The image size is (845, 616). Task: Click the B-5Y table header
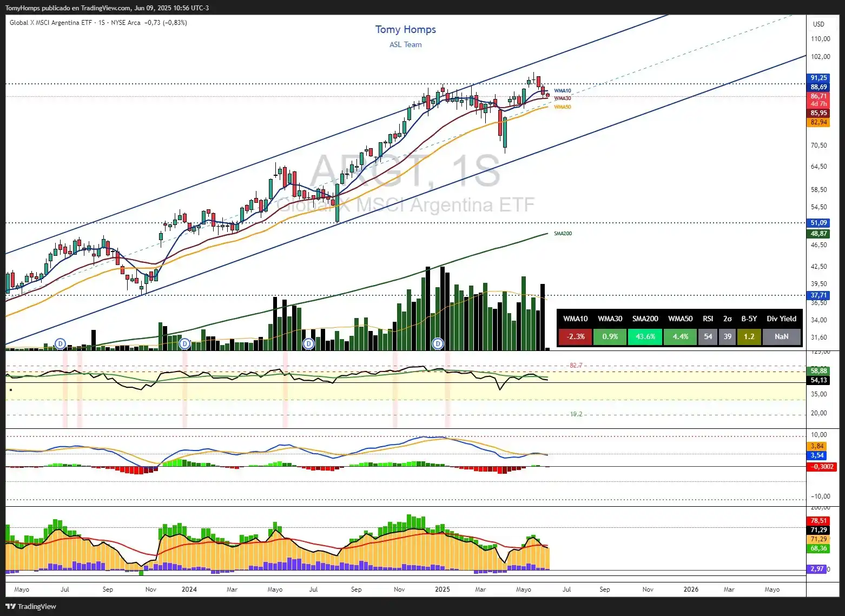[x=749, y=319]
